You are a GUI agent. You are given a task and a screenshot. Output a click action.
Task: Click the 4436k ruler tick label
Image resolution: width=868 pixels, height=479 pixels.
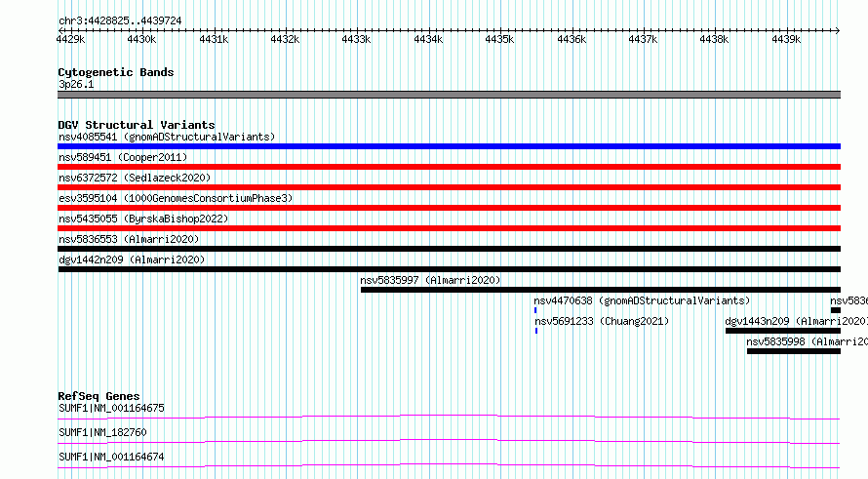(572, 39)
